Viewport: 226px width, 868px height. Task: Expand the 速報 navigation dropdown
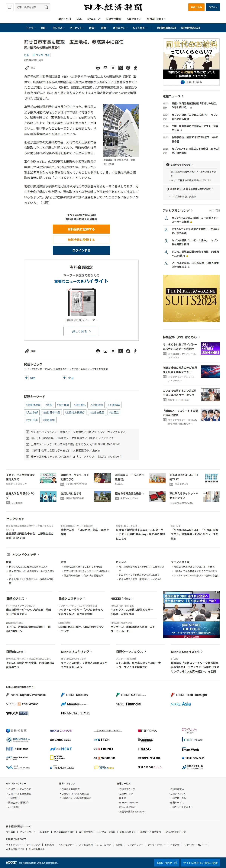(44, 28)
